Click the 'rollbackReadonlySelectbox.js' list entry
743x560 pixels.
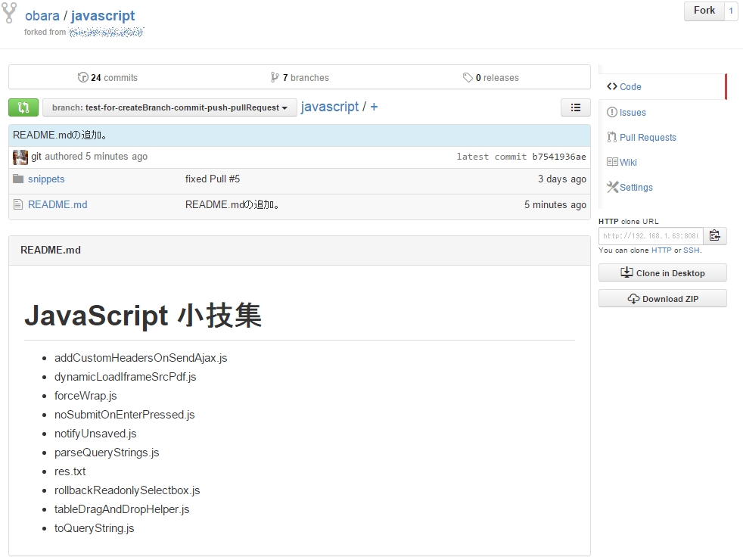pos(127,490)
